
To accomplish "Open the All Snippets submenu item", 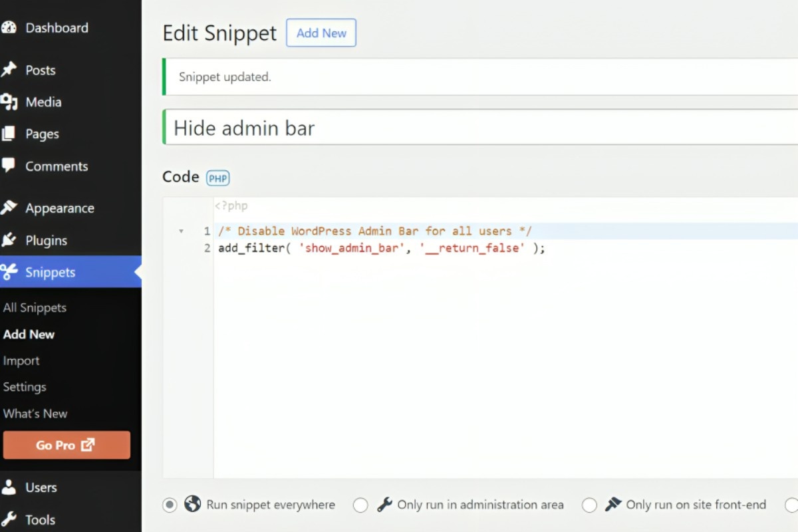I will click(35, 308).
